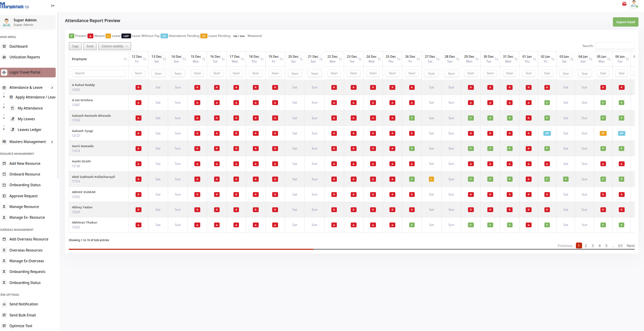
Task: Click the sort arrows on Employee column
Action: pos(125,59)
